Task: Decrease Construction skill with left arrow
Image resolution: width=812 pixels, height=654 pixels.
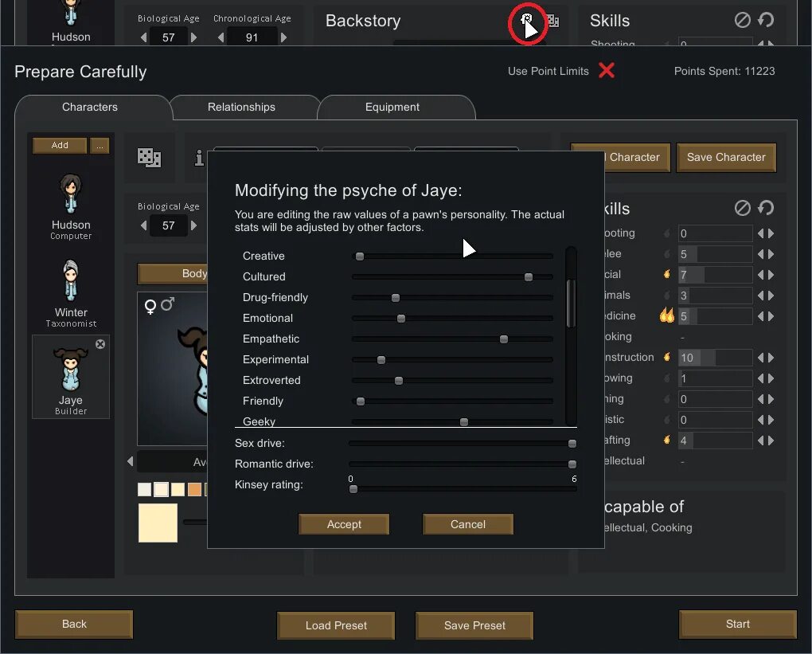Action: coord(761,358)
